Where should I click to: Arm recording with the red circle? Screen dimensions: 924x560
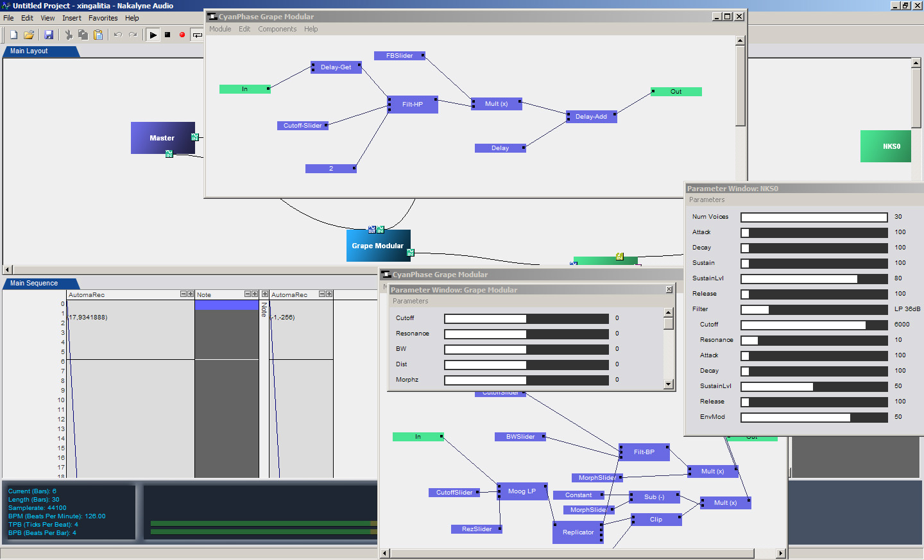182,35
